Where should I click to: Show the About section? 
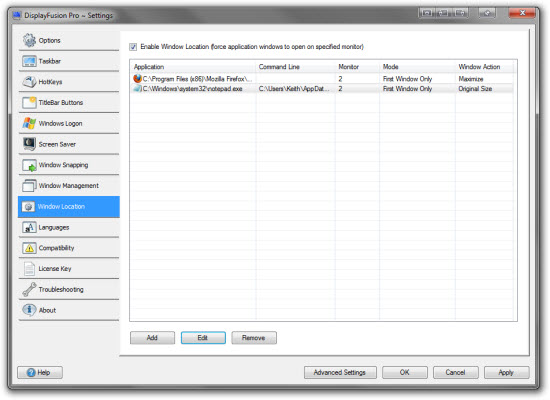[x=69, y=310]
